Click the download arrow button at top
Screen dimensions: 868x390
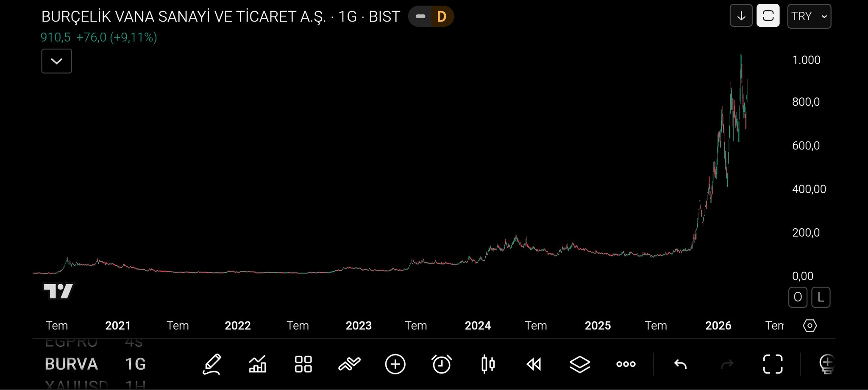741,16
